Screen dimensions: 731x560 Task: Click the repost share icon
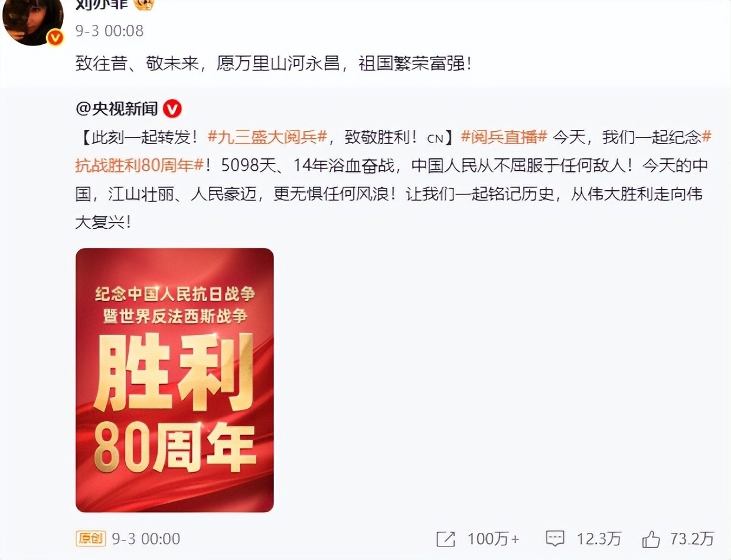[x=446, y=539]
